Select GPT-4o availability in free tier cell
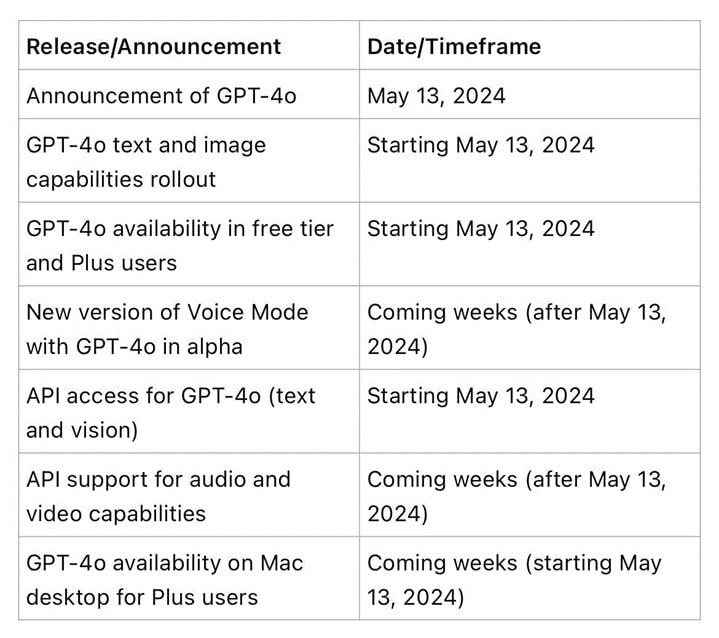Screen dimensions: 719x638 click(188, 244)
